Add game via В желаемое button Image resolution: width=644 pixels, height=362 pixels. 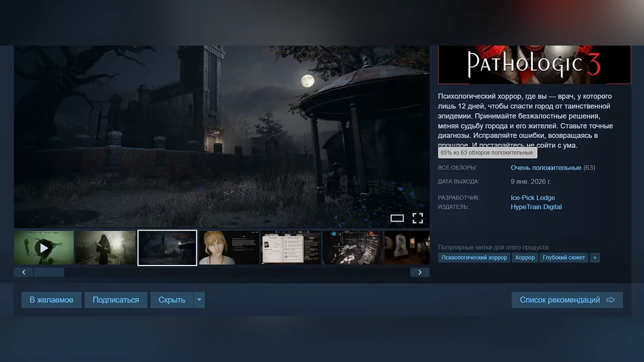(52, 300)
